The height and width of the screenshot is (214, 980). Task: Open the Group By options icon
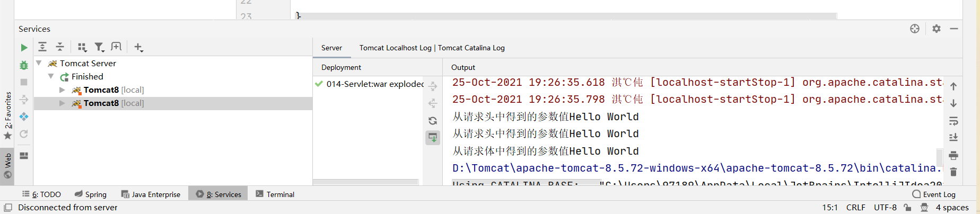(82, 47)
